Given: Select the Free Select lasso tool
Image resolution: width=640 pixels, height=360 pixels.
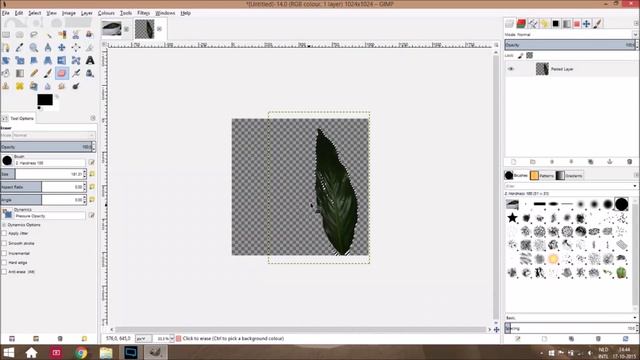Looking at the screenshot, I should 34,35.
